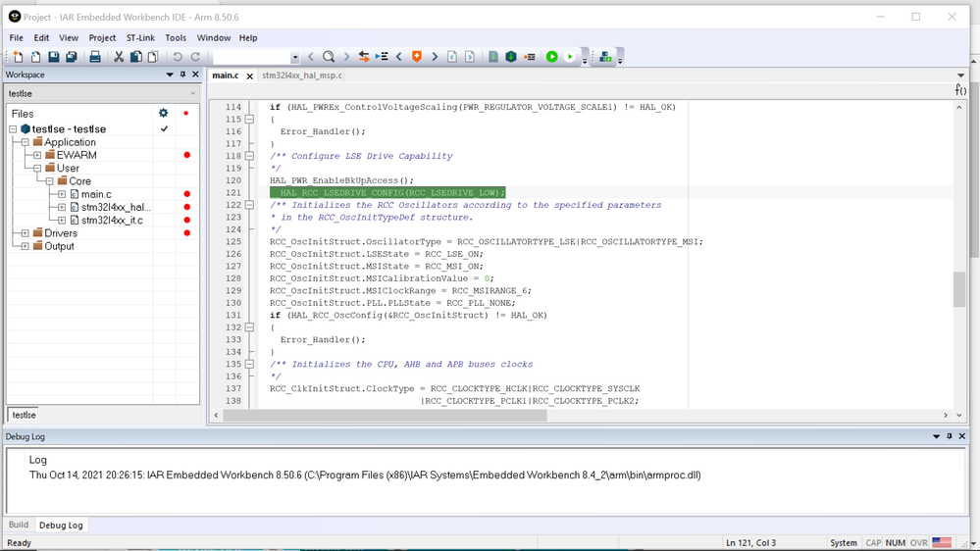Viewport: 980px width, 551px height.
Task: Click the Print icon in toolbar
Action: 95,57
